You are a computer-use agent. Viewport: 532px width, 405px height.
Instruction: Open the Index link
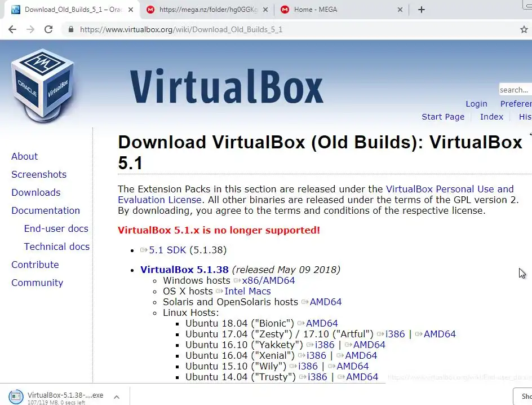(x=491, y=117)
